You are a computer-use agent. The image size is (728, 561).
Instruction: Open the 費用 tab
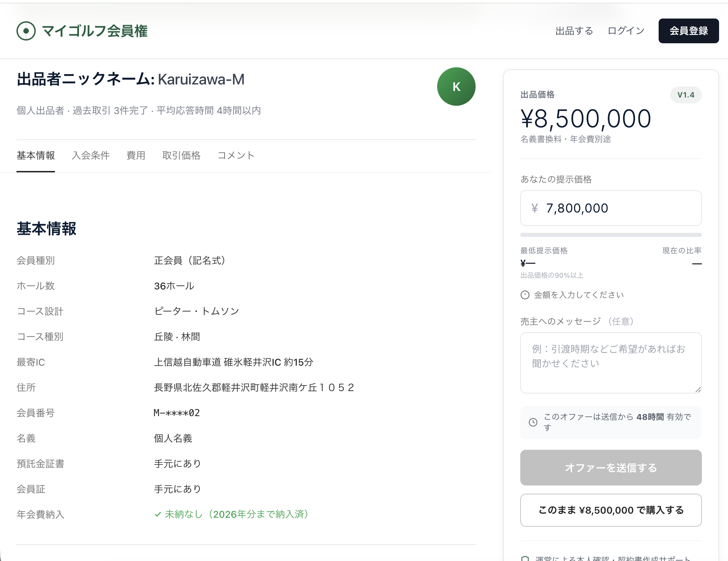pyautogui.click(x=136, y=155)
